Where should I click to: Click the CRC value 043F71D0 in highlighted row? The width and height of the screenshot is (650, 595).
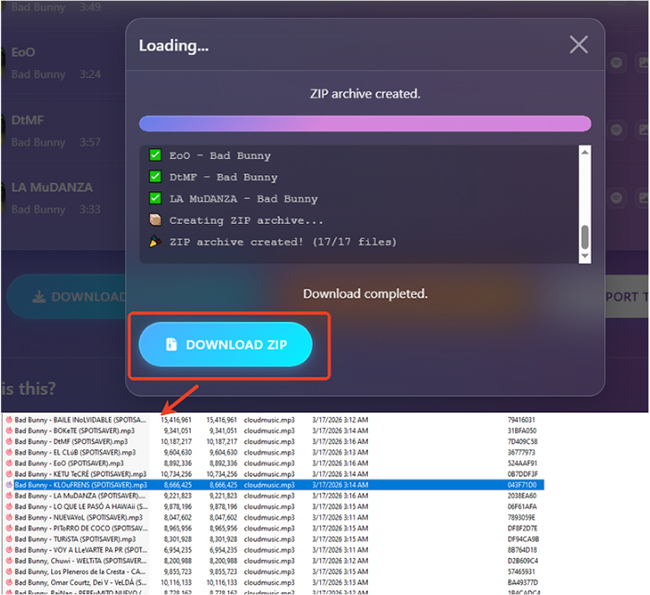pyautogui.click(x=522, y=485)
